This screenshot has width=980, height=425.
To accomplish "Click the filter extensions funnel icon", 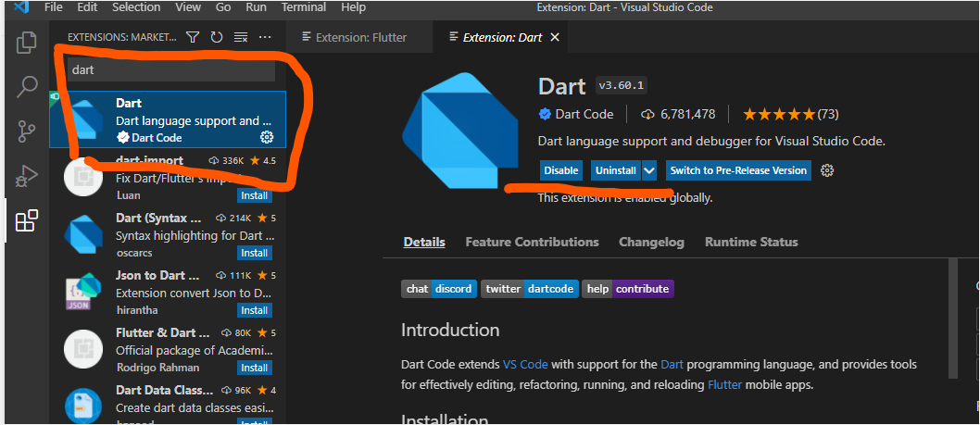I will pyautogui.click(x=193, y=37).
